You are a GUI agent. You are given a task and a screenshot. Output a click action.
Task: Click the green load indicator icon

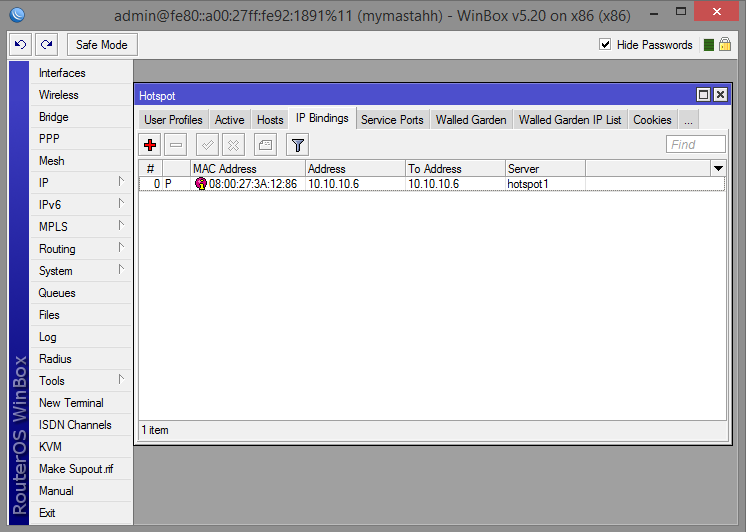pos(708,45)
